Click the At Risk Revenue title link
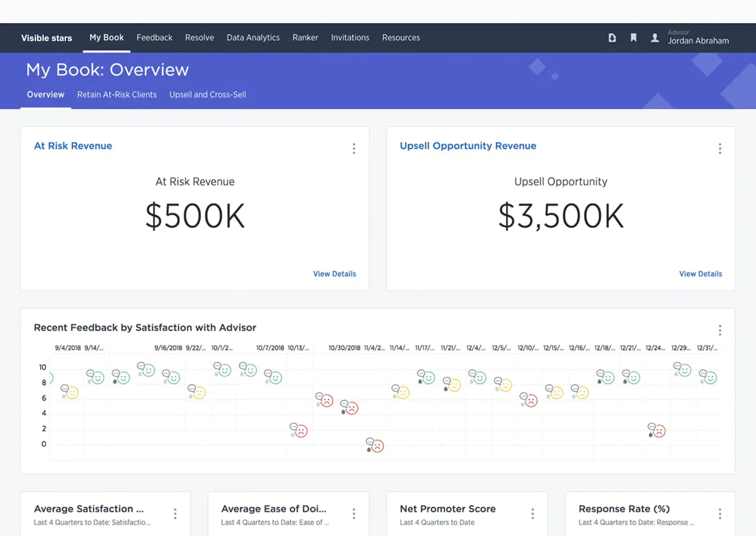This screenshot has width=756, height=536. [x=73, y=146]
